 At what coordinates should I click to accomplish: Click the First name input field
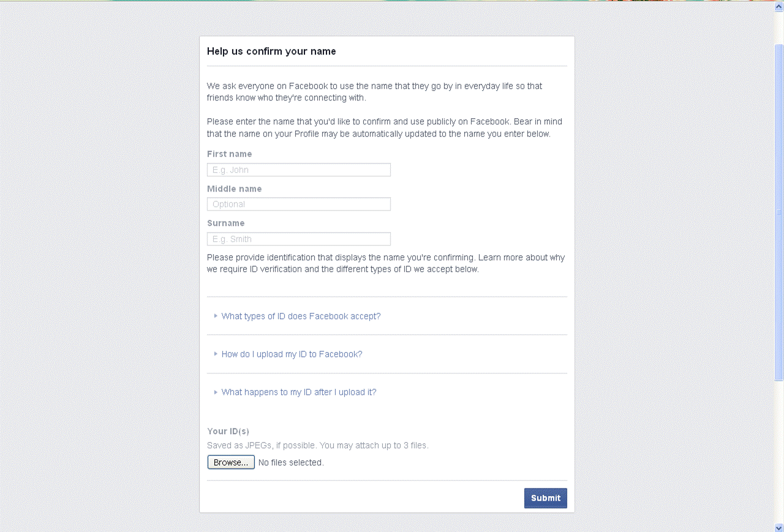[x=298, y=170]
